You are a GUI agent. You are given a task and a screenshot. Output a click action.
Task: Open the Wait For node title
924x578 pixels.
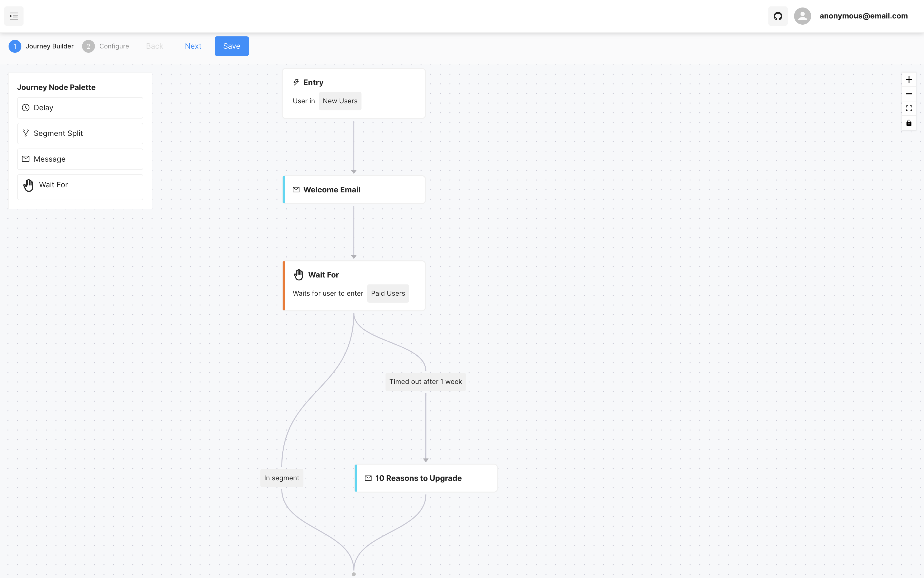click(324, 275)
